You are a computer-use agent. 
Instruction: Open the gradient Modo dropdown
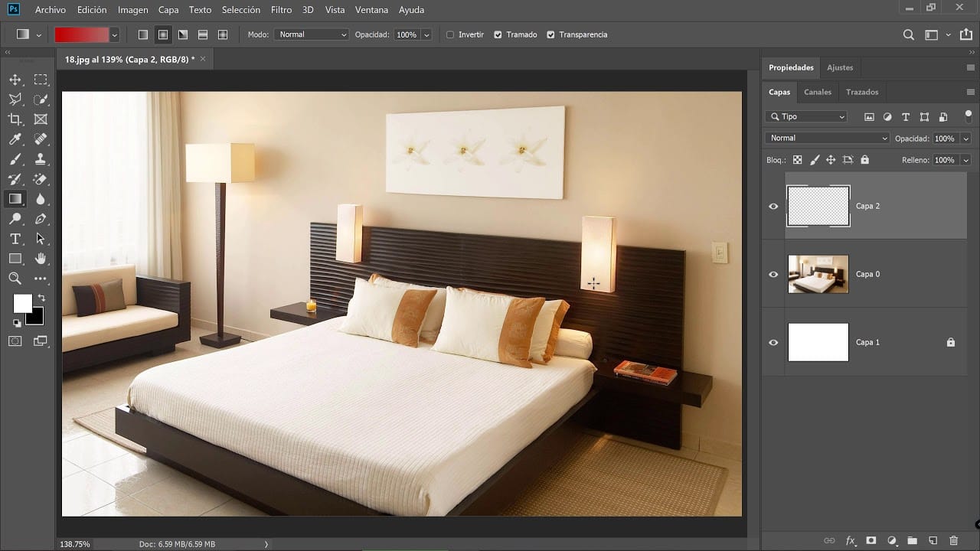click(x=312, y=34)
